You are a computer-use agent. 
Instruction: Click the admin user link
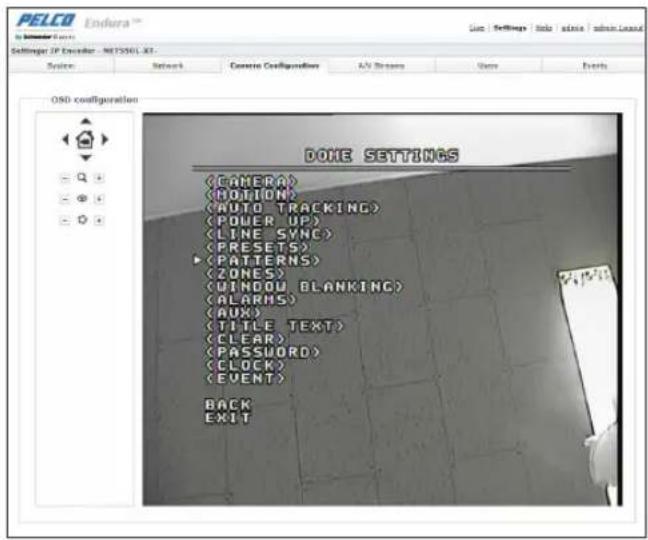(572, 28)
